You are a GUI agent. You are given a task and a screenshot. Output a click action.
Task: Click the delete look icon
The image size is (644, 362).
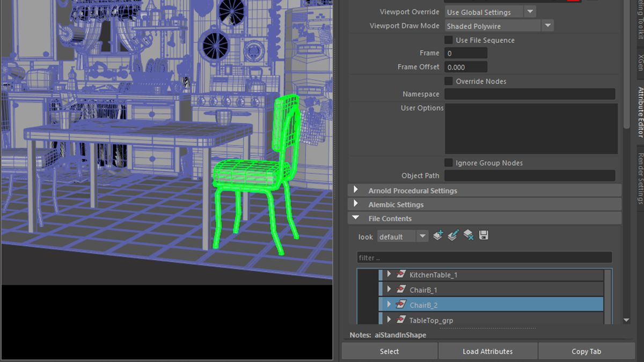(469, 235)
